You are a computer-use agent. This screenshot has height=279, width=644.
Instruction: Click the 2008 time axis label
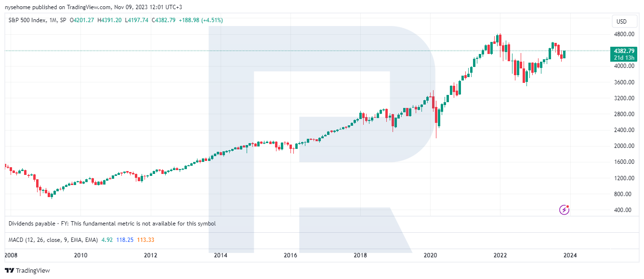[11, 255]
